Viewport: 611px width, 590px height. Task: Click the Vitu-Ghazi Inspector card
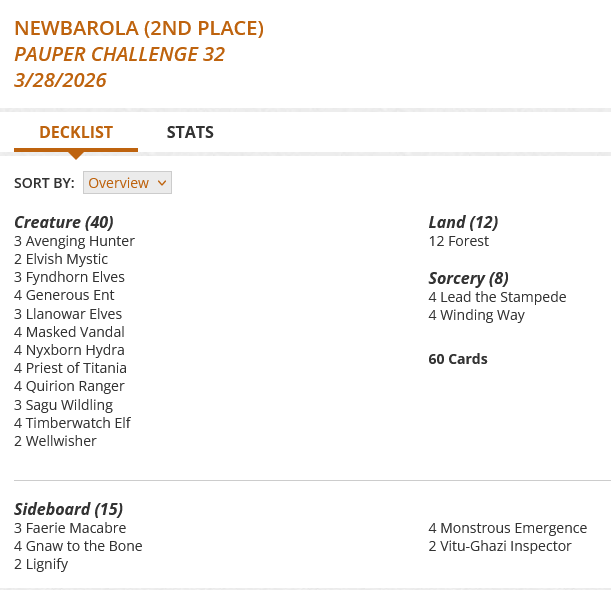506,546
